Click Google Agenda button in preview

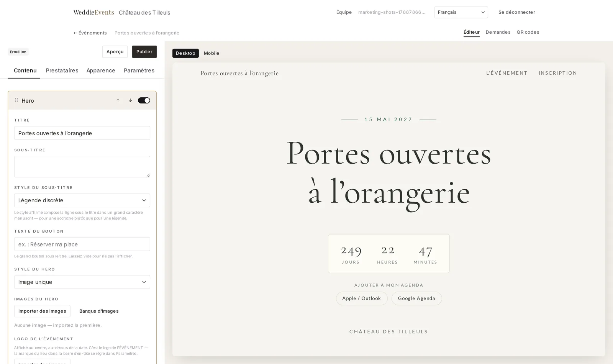pyautogui.click(x=416, y=298)
